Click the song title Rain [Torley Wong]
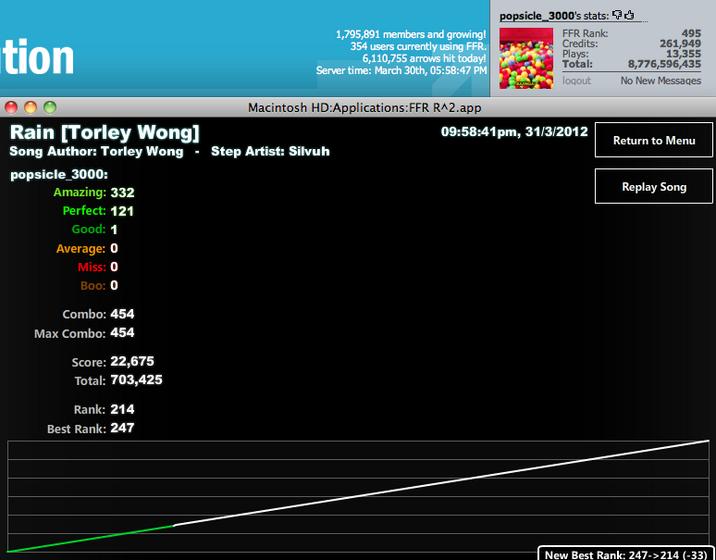Image resolution: width=716 pixels, height=560 pixels. click(x=105, y=132)
